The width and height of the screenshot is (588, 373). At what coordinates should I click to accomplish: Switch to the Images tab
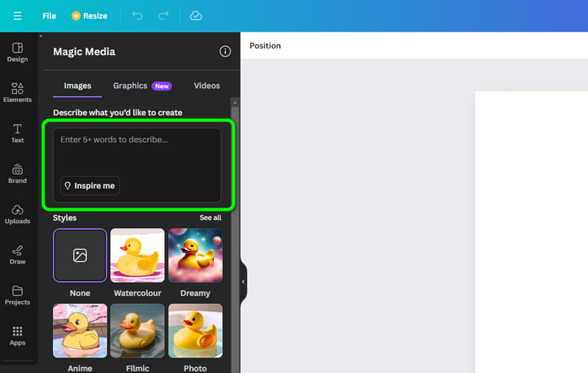click(77, 86)
